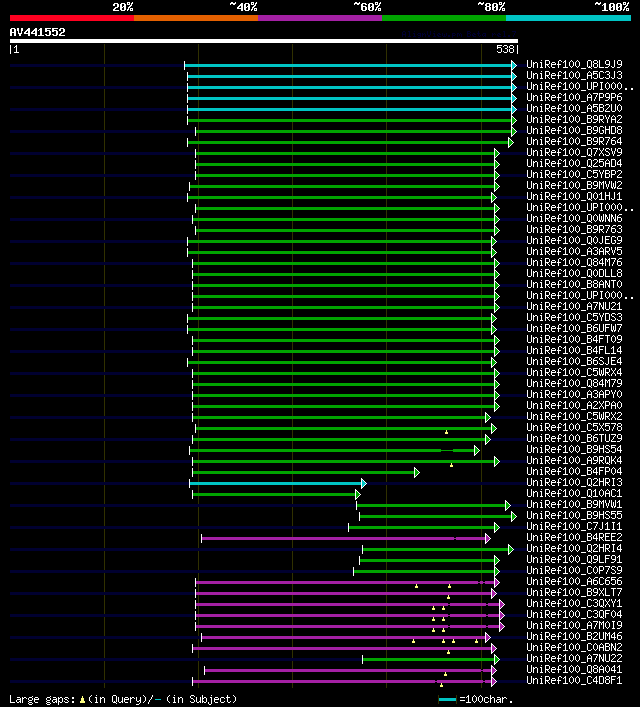The image size is (640, 707).
Task: Select the UniRef100_A7NU21 label
Action: coord(574,306)
